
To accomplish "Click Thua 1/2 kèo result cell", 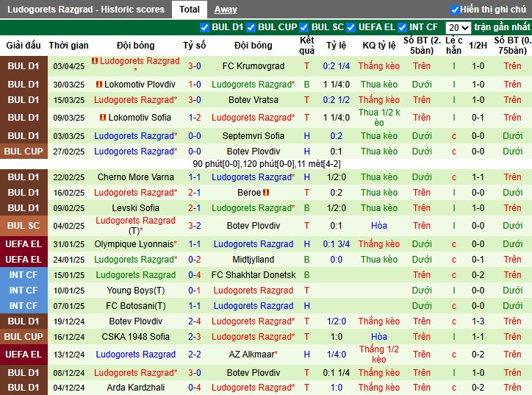I will click(379, 118).
